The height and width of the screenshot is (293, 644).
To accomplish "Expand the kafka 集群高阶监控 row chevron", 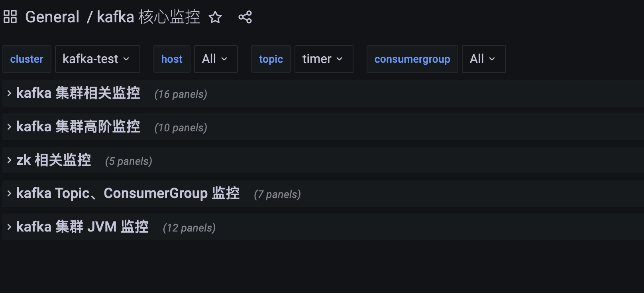I will click(9, 127).
